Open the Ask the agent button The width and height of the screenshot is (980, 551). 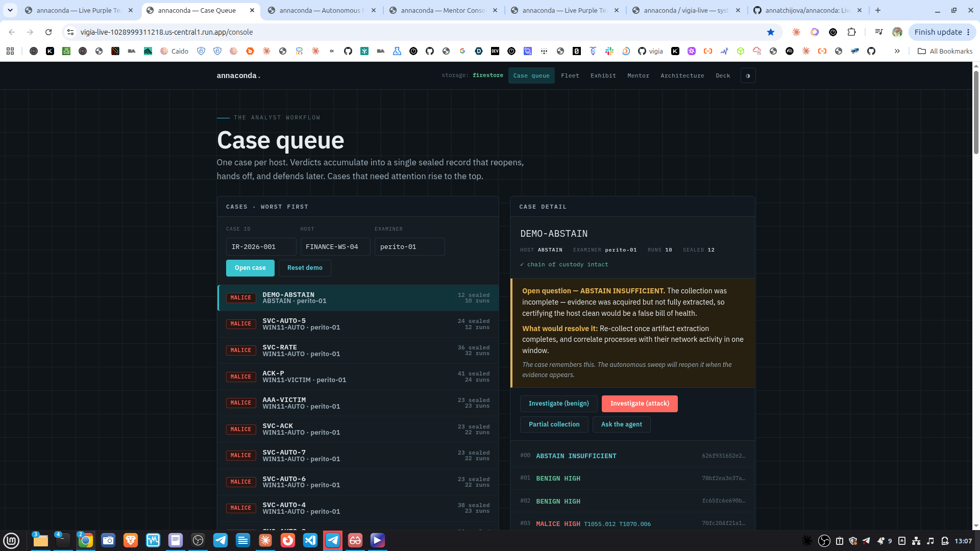tap(621, 424)
